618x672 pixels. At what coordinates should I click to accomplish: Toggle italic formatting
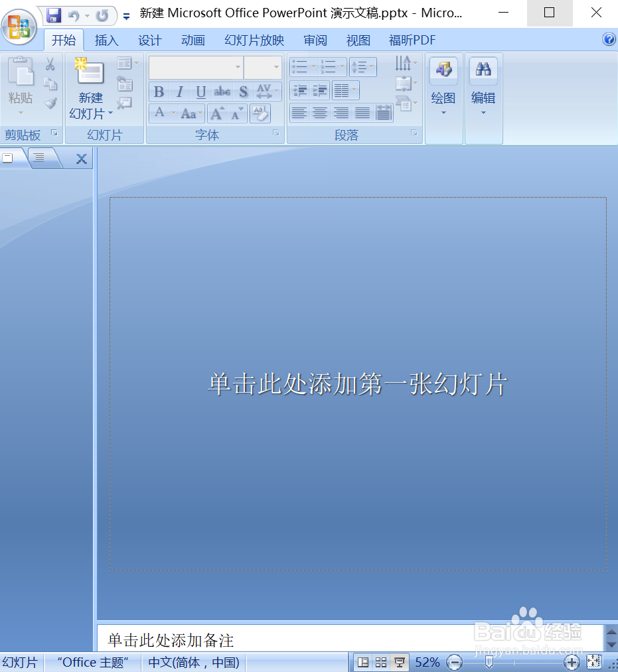point(179,91)
